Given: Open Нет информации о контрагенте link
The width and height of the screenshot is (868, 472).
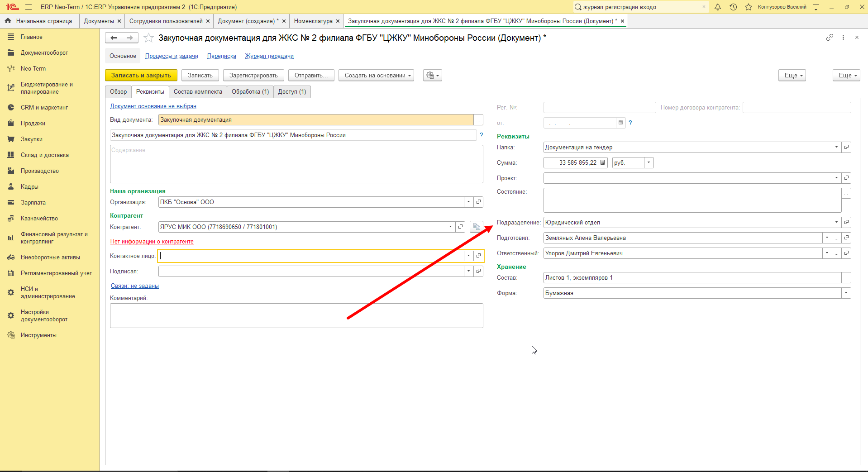Looking at the screenshot, I should pos(152,242).
